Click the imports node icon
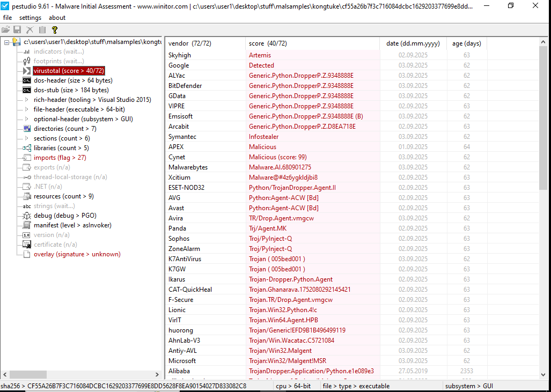 [27, 158]
